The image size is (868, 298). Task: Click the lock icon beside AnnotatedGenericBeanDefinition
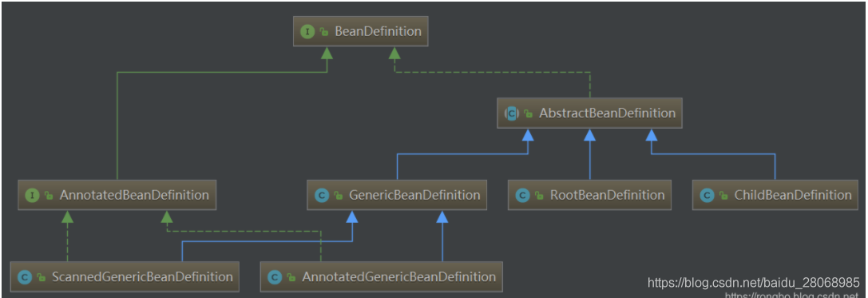[291, 277]
